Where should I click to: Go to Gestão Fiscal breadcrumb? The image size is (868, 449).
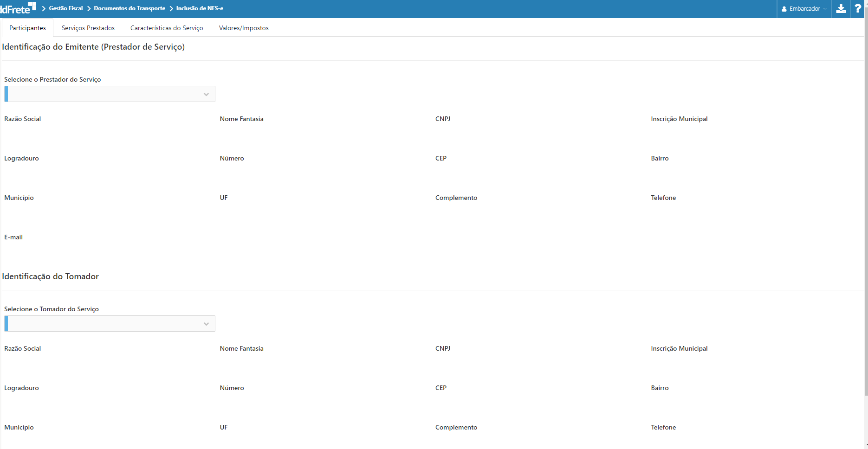(x=66, y=8)
